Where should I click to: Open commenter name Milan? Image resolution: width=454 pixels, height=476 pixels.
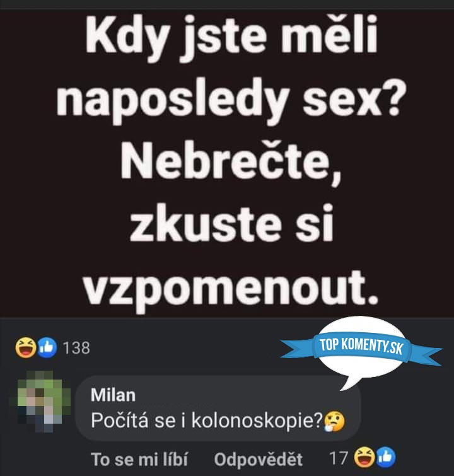pyautogui.click(x=113, y=395)
